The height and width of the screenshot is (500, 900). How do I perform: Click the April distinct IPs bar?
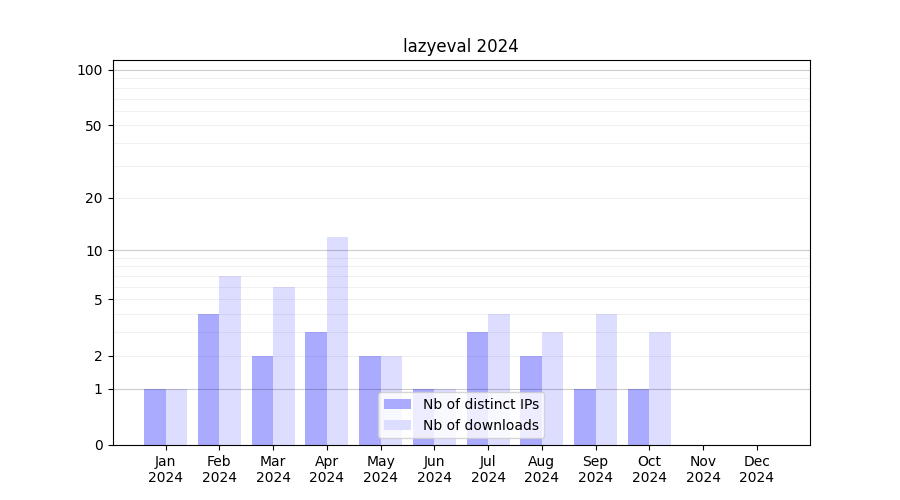click(316, 388)
